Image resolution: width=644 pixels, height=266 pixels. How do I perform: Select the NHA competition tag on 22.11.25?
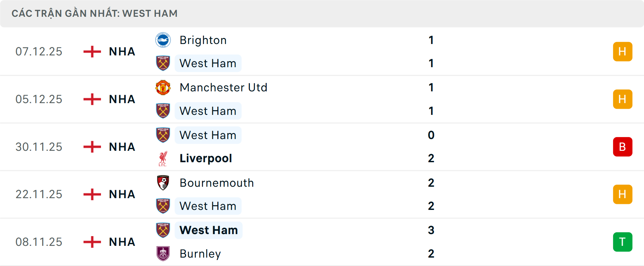[121, 194]
